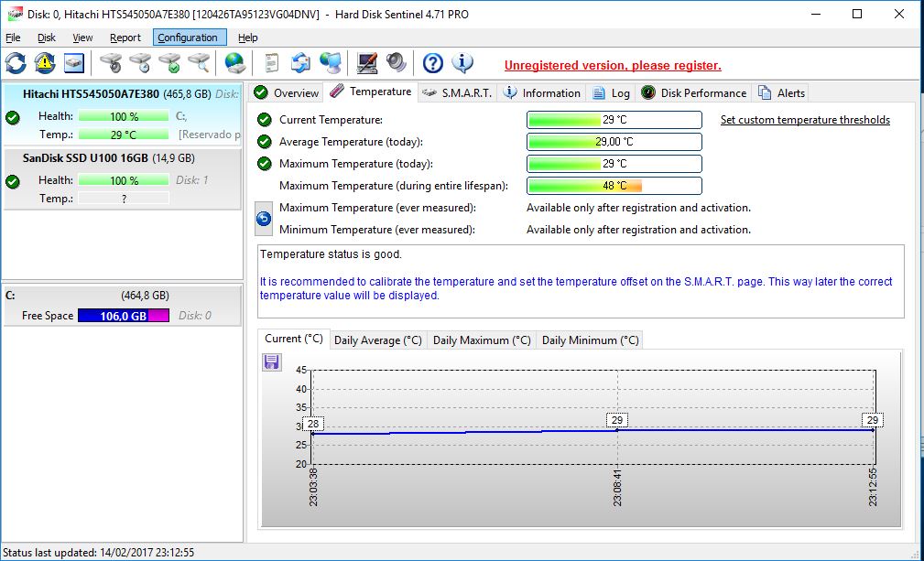Open the Report menu

point(125,38)
